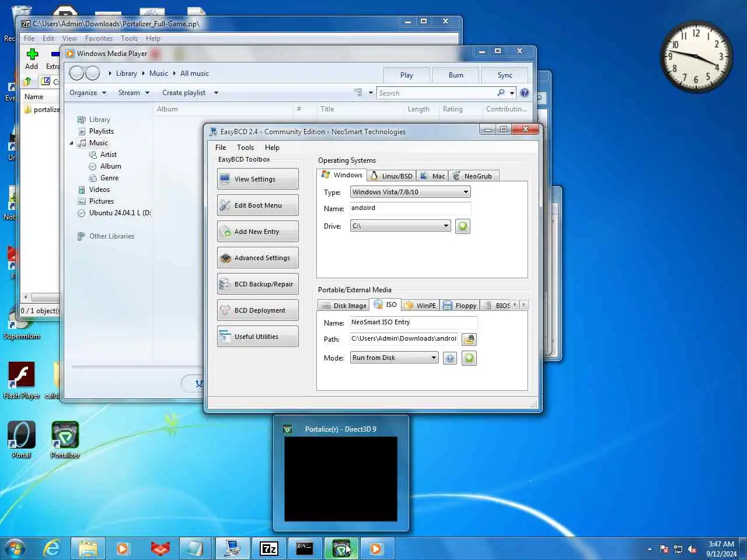Image resolution: width=747 pixels, height=560 pixels.
Task: Open the Organize dropdown in Media Player
Action: click(88, 93)
